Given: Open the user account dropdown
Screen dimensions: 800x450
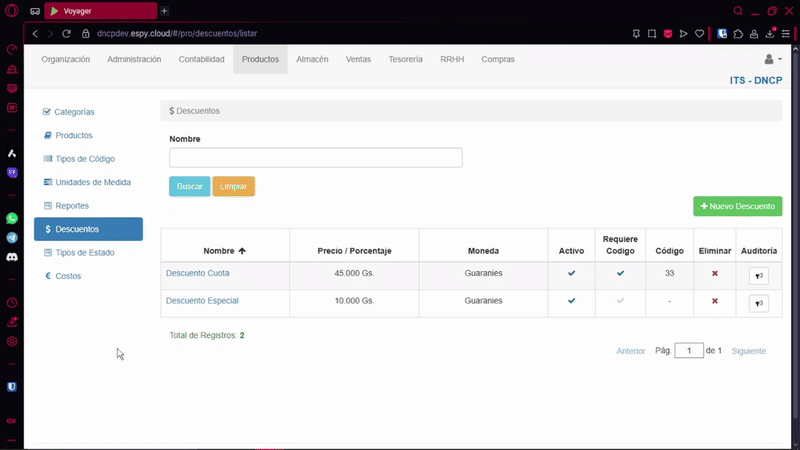Looking at the screenshot, I should click(772, 60).
